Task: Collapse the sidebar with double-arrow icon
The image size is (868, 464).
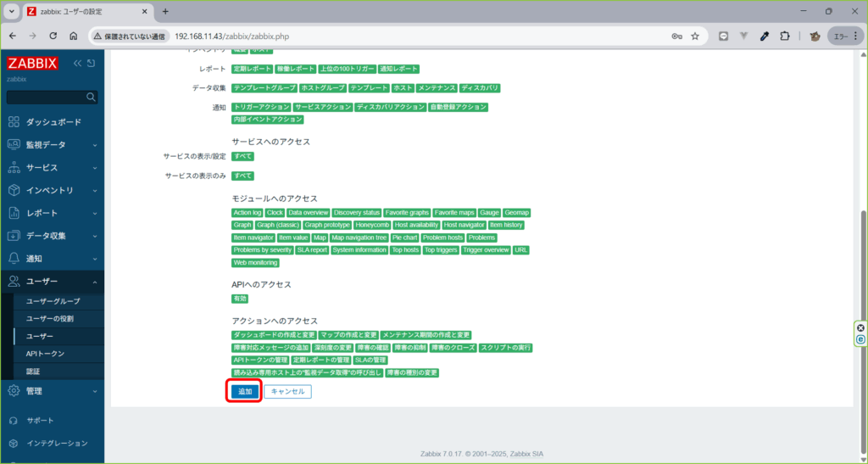Action: click(x=78, y=64)
